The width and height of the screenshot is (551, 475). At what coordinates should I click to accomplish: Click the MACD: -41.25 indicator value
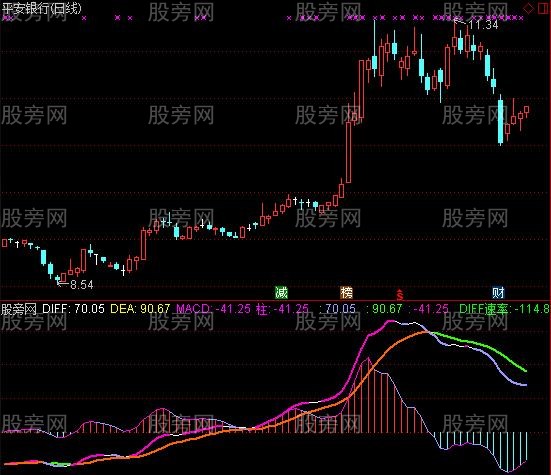[213, 309]
